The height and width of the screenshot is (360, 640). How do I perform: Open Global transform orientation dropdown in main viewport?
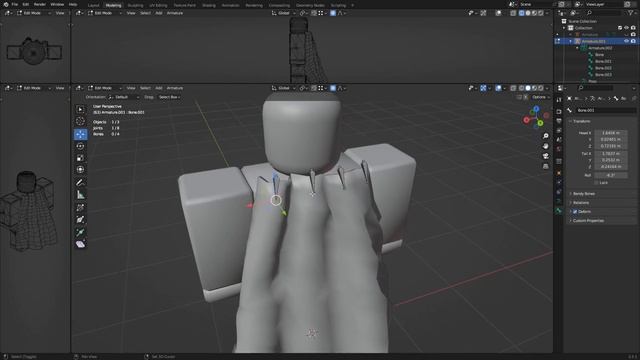284,88
